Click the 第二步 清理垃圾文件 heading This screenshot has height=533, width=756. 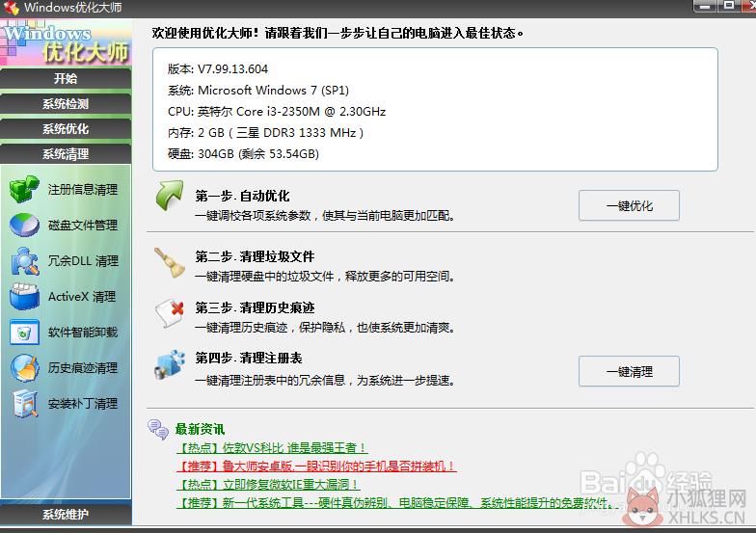255,256
